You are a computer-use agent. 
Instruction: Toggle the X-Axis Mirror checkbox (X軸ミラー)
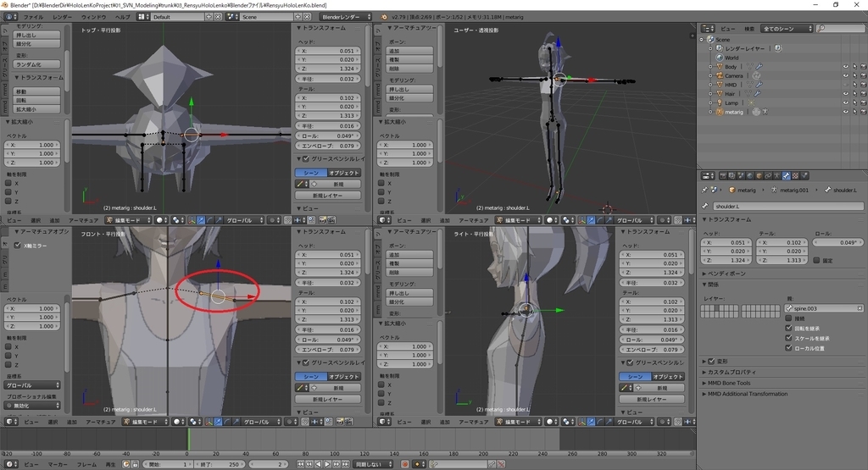coord(17,246)
